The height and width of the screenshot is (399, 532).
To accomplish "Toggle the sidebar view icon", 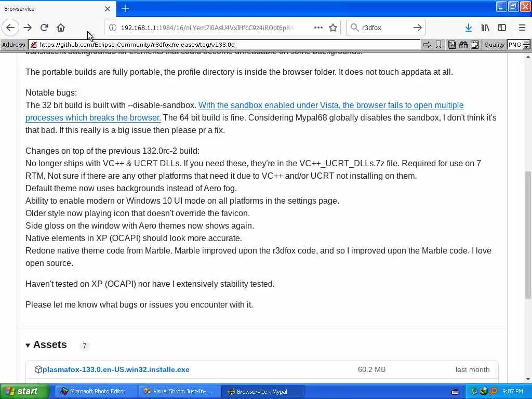I will tap(502, 28).
